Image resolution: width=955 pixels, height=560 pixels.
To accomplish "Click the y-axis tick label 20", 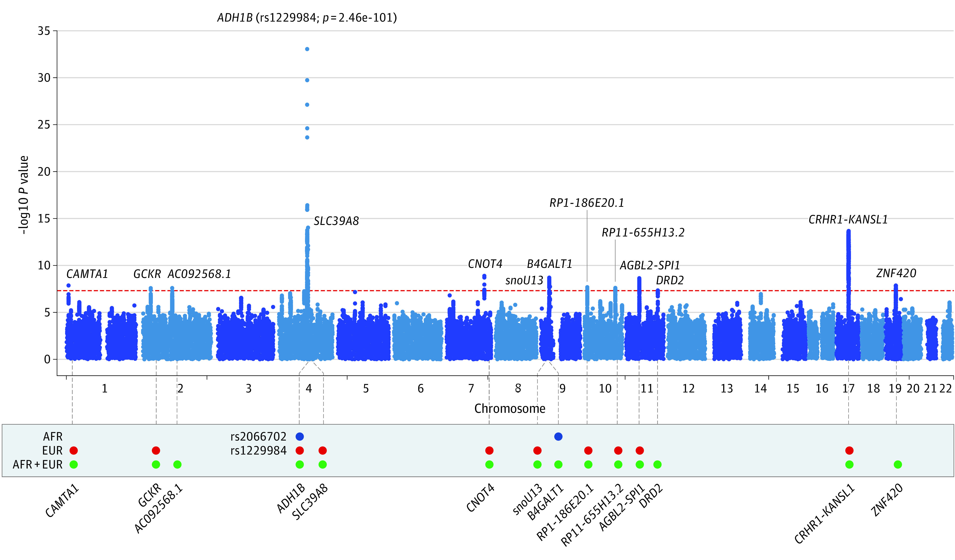I will tap(44, 172).
